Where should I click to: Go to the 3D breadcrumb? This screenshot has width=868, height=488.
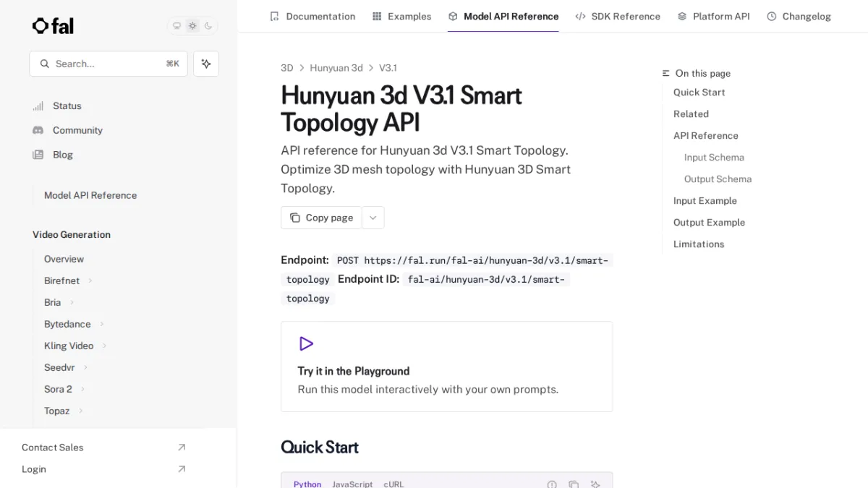(x=287, y=68)
